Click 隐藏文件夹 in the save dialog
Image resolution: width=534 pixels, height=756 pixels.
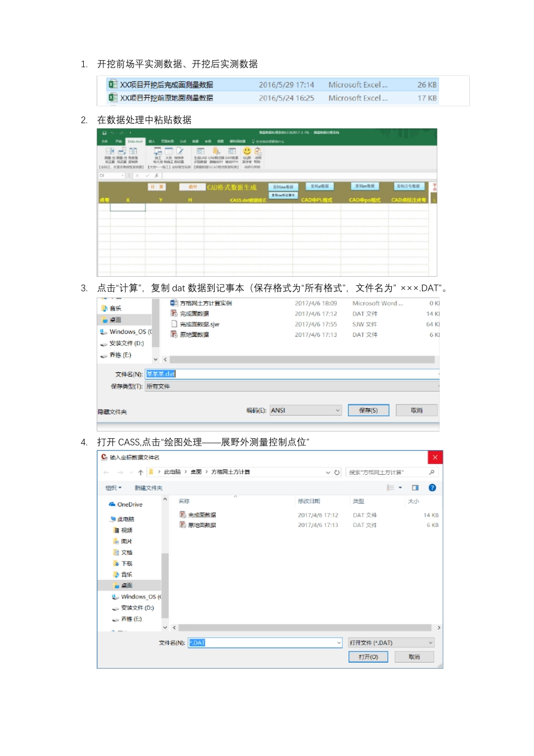pos(112,412)
